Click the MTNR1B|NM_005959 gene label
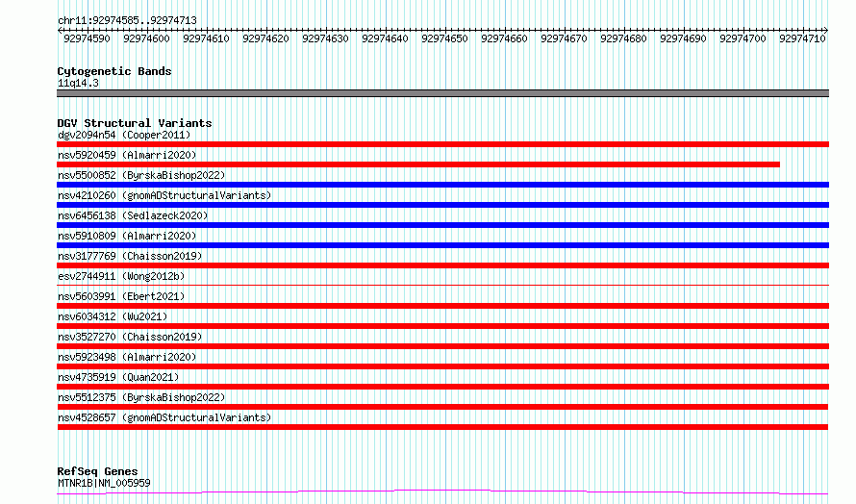The height and width of the screenshot is (504, 856). [104, 483]
